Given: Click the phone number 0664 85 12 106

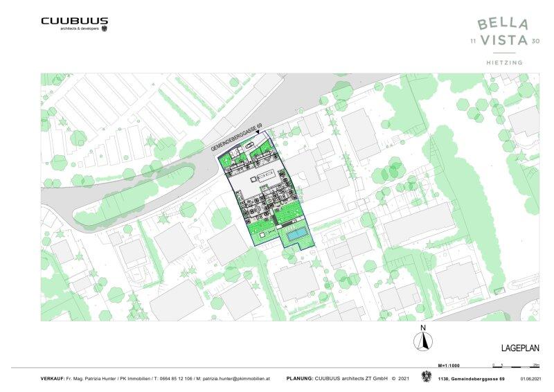Looking at the screenshot, I should [x=173, y=379].
